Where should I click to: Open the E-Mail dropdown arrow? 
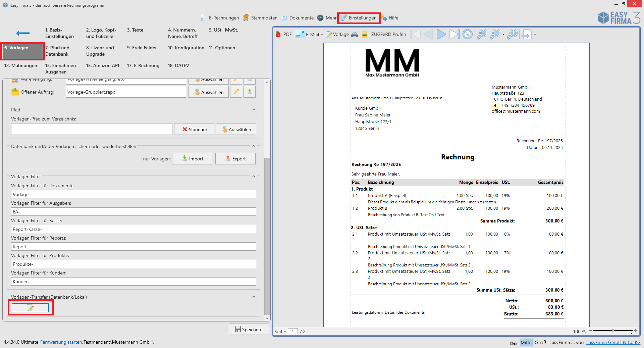[x=322, y=34]
